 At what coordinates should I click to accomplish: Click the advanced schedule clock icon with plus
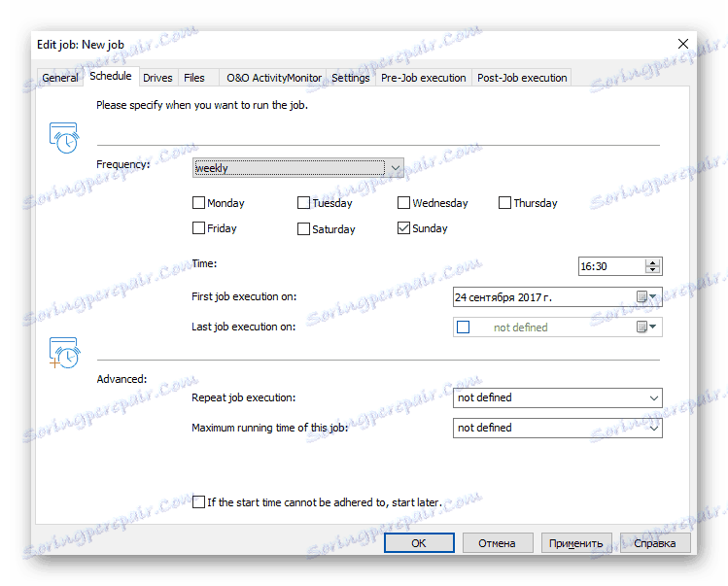click(64, 353)
